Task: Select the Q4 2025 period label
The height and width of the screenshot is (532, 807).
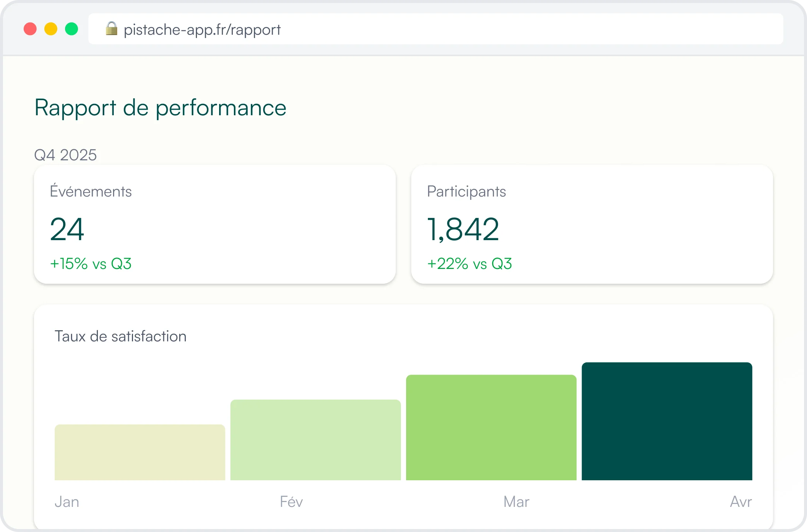Action: tap(65, 155)
